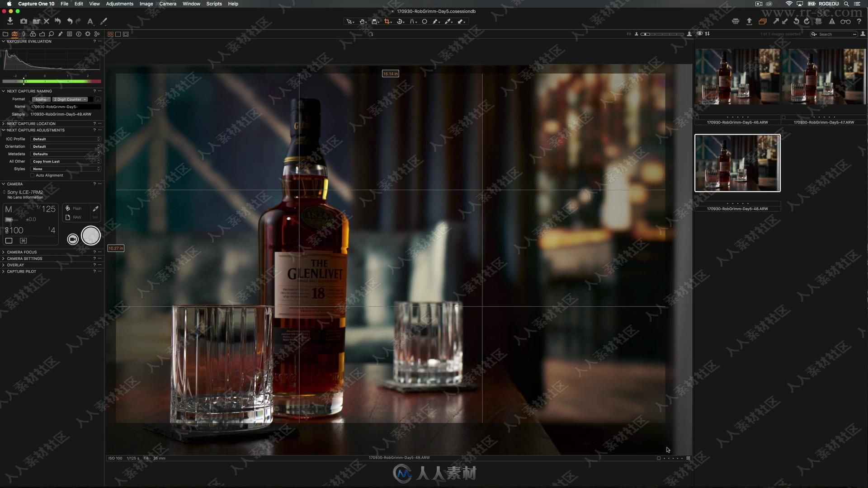Viewport: 868px width, 488px height.
Task: Click the exposure meter color bar
Action: (52, 81)
